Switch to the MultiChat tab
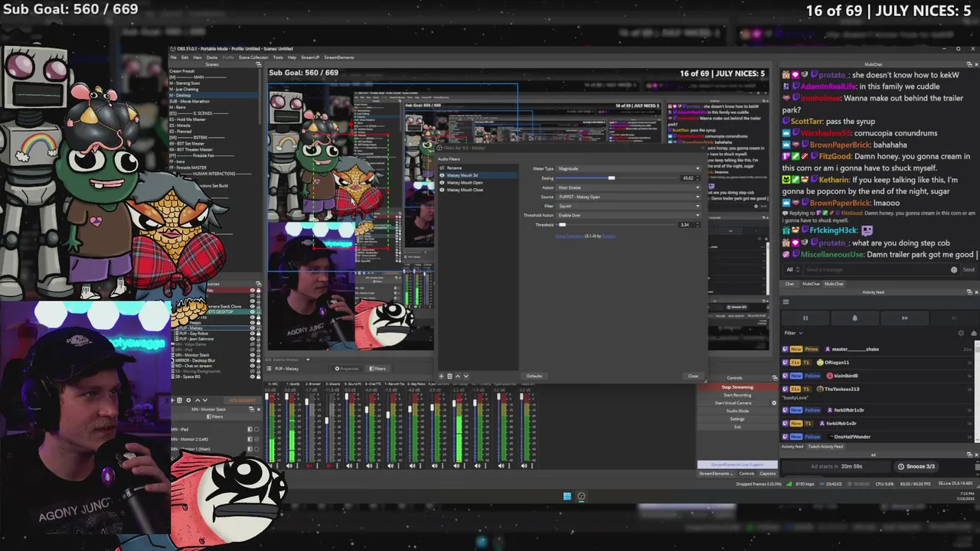980x551 pixels. [811, 284]
